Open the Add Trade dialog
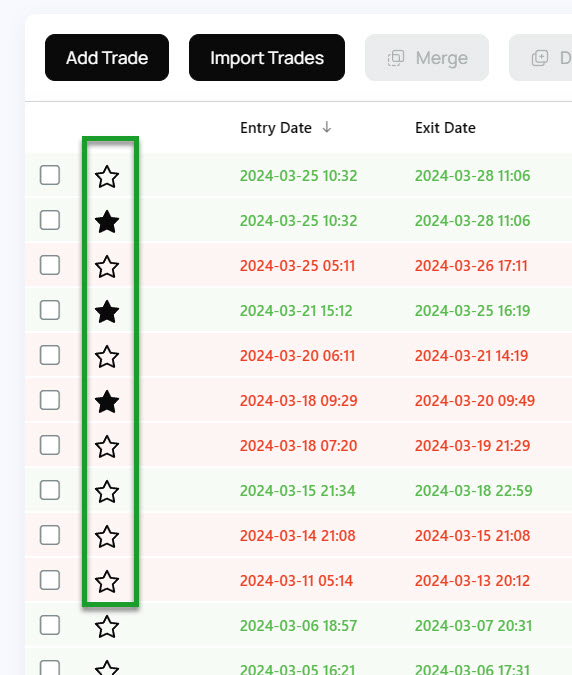The width and height of the screenshot is (572, 675). [x=107, y=58]
